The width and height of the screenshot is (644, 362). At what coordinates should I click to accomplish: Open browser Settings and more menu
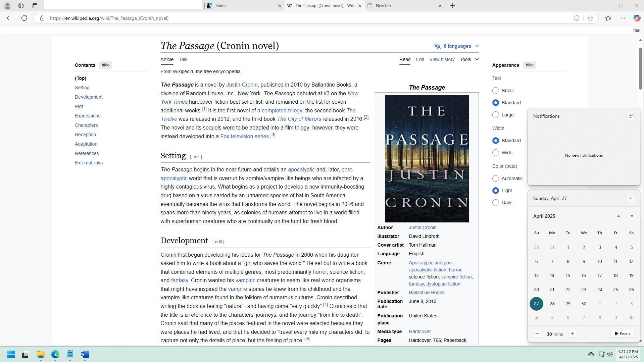[623, 18]
